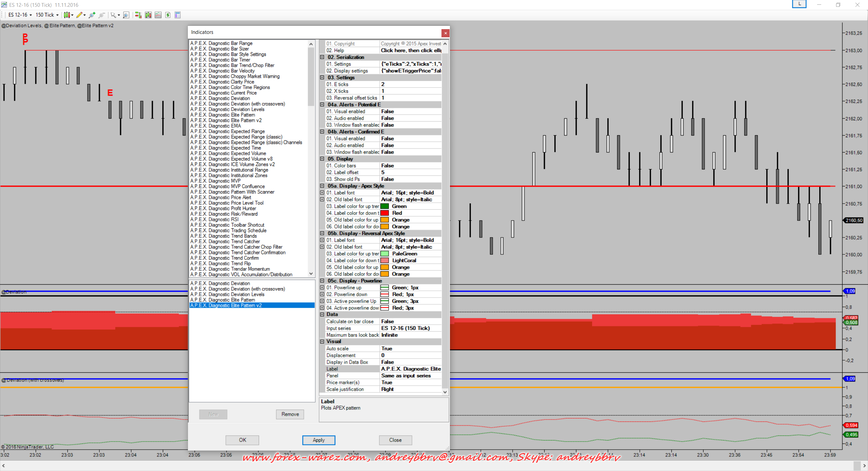868x471 pixels.
Task: Click the Remove button
Action: pyautogui.click(x=290, y=414)
